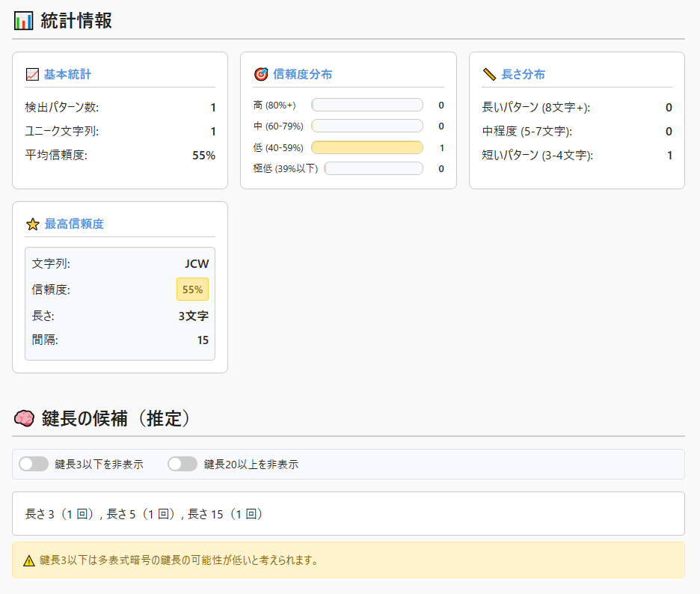The image size is (700, 594).
Task: Click the brain icon beside 鍵長の候補
Action: [24, 419]
